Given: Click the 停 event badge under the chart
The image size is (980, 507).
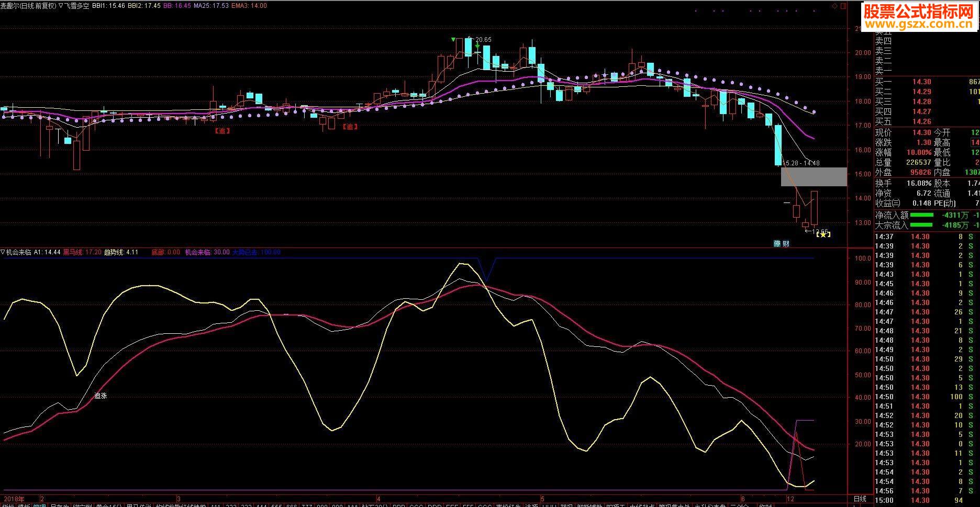Looking at the screenshot, I should [x=777, y=243].
